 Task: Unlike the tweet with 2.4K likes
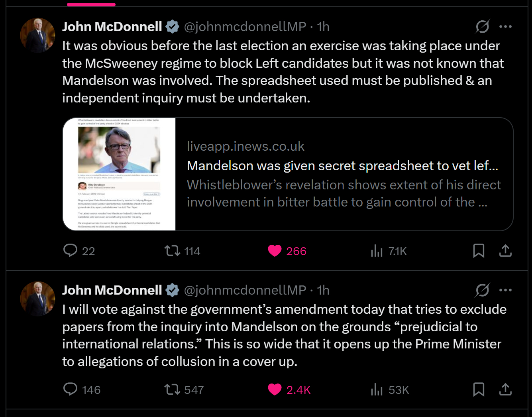pos(275,389)
